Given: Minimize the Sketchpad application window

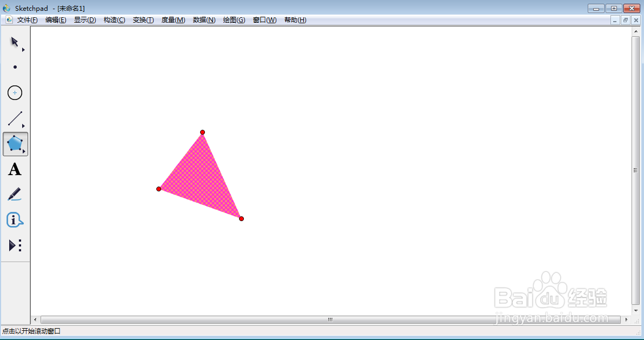Looking at the screenshot, I should (595, 8).
